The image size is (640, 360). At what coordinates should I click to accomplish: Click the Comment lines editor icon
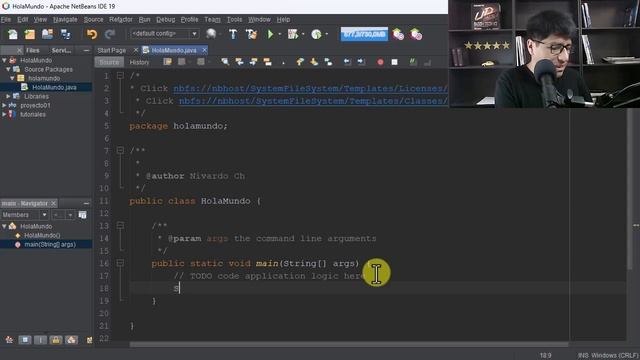413,62
